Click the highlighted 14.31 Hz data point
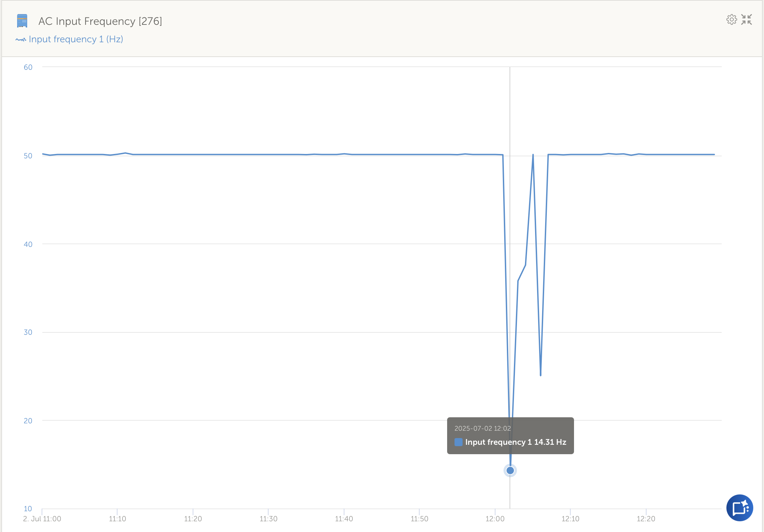Image resolution: width=764 pixels, height=532 pixels. tap(510, 470)
